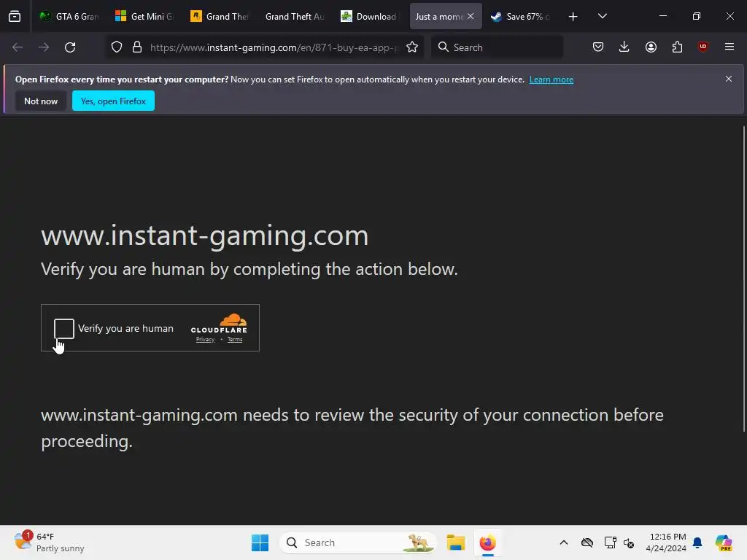The height and width of the screenshot is (560, 747).
Task: Open the tracking protection shield
Action: [117, 47]
